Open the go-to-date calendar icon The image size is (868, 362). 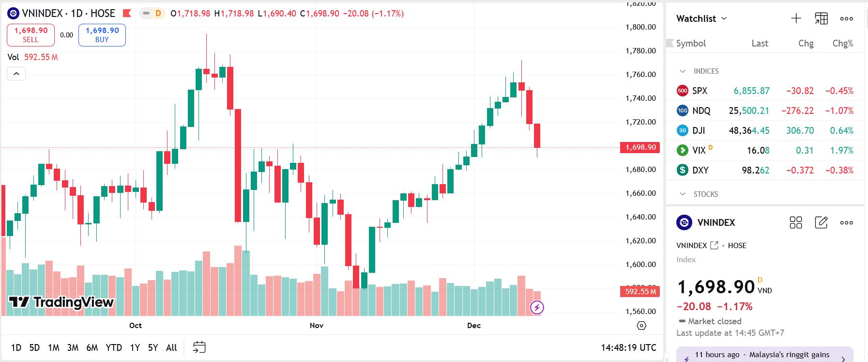(199, 347)
